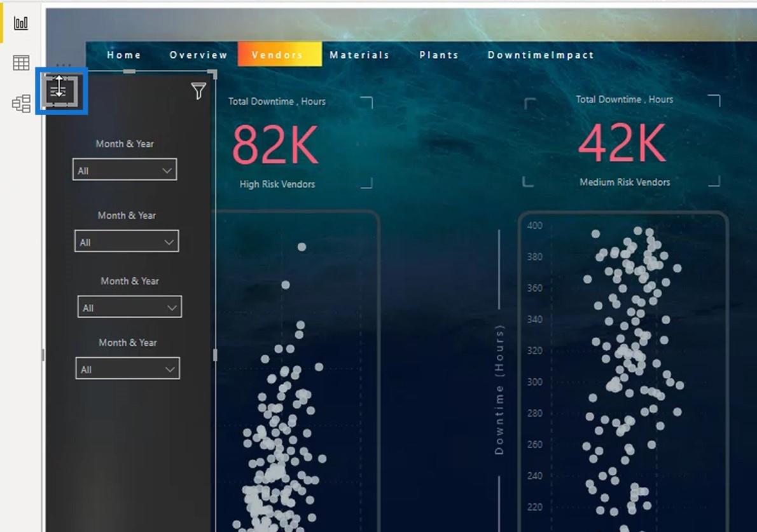Click the 300 axis tick label

534,382
